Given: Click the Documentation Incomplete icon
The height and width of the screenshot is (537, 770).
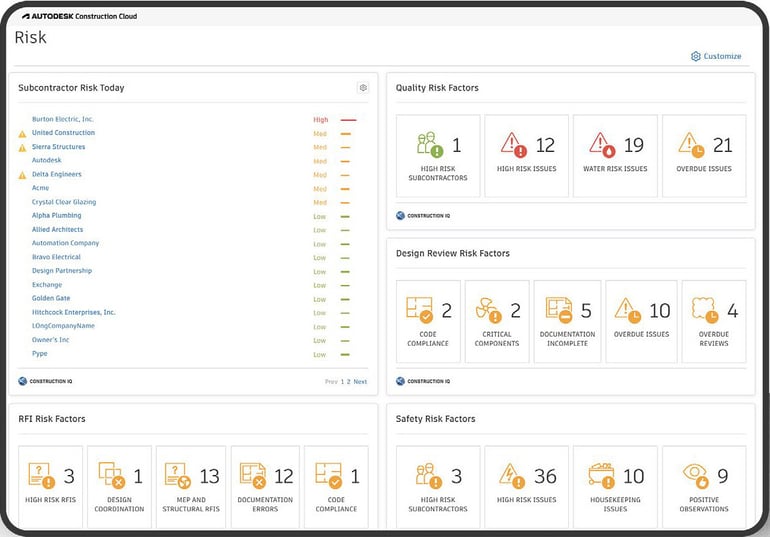Looking at the screenshot, I should click(x=559, y=310).
